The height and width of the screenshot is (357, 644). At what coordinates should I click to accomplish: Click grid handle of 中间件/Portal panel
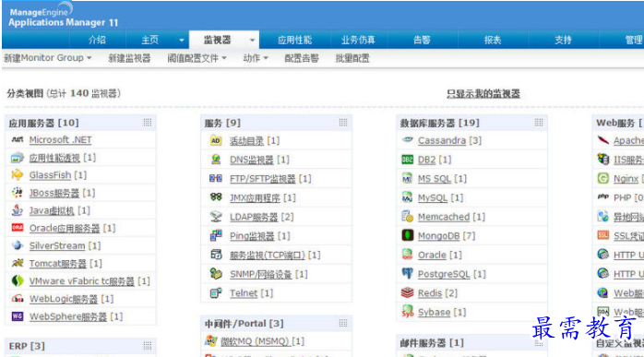tap(343, 323)
